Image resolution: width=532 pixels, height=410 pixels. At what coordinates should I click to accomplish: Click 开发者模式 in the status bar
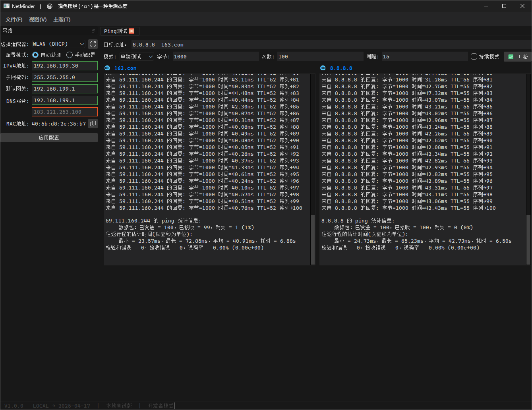[161, 406]
